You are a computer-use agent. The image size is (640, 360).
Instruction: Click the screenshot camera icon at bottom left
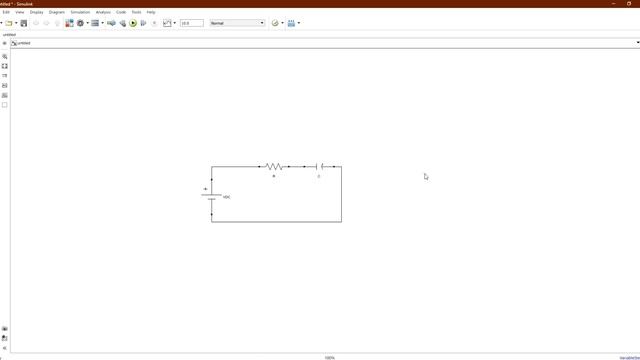pos(4,329)
